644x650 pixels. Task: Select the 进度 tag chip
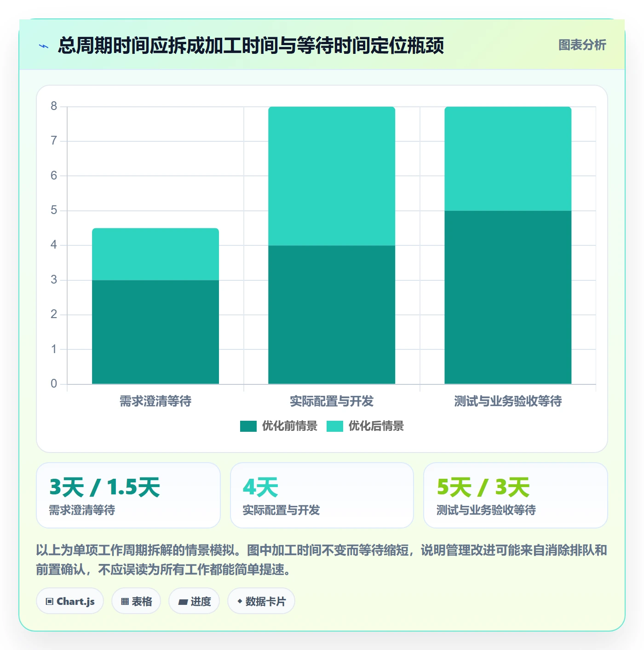pos(194,601)
